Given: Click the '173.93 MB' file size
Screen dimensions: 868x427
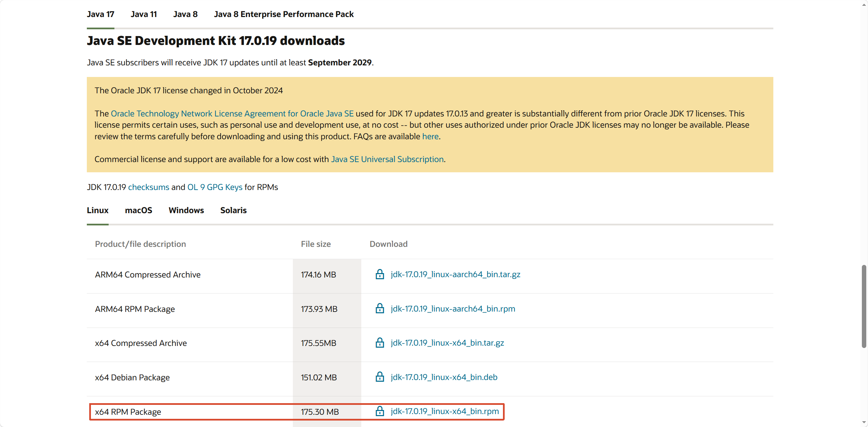Looking at the screenshot, I should pyautogui.click(x=319, y=309).
